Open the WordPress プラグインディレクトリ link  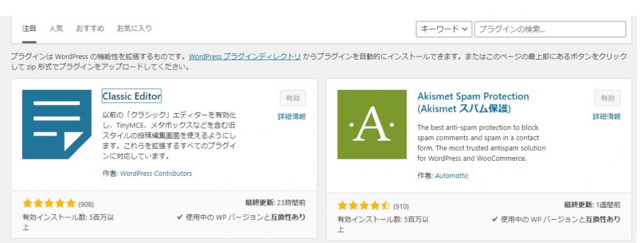pyautogui.click(x=245, y=57)
